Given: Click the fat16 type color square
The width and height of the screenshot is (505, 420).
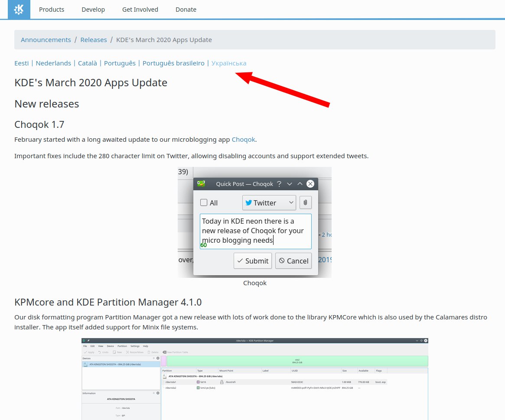Looking at the screenshot, I should tap(198, 382).
